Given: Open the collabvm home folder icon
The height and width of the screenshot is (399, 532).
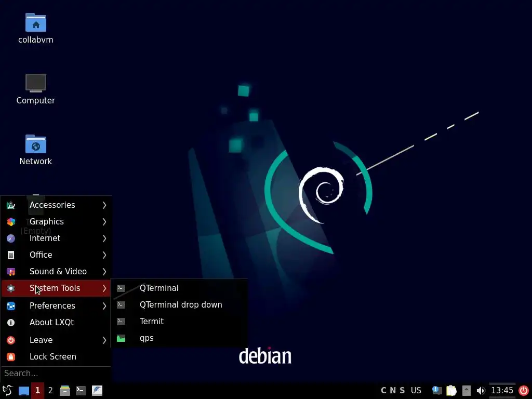Looking at the screenshot, I should click(36, 22).
